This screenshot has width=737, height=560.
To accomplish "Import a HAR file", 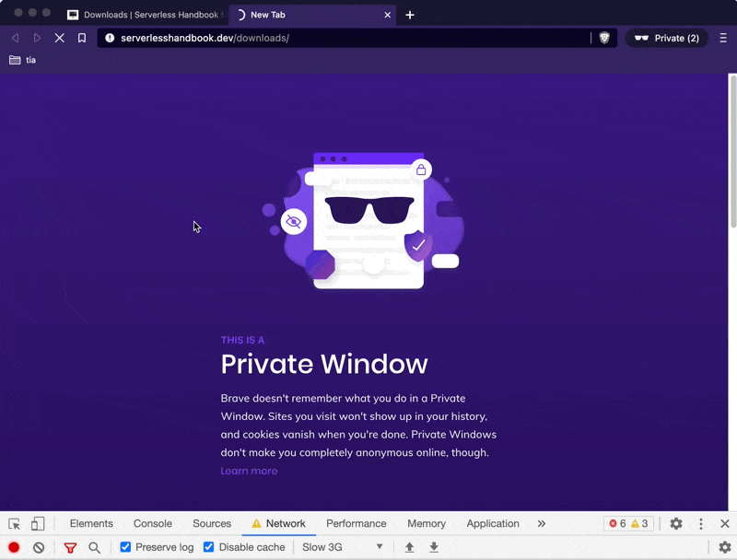I will (409, 547).
